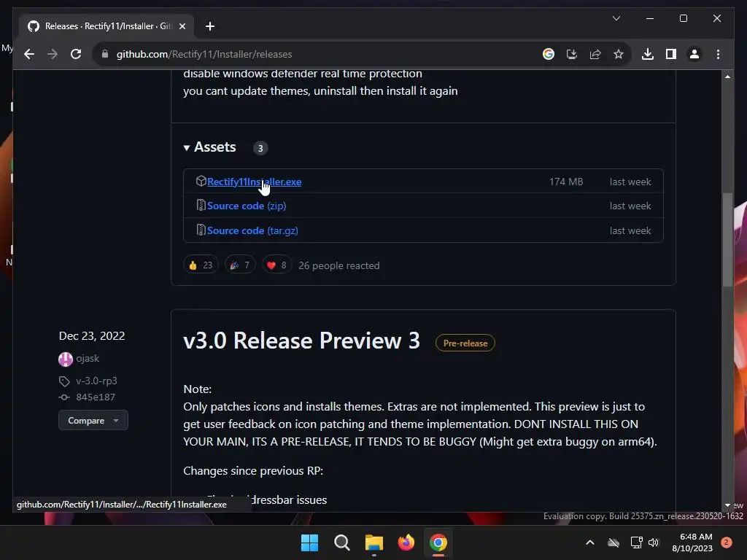The image size is (747, 560).
Task: Open the notification badge with 2
Action: pos(726,542)
